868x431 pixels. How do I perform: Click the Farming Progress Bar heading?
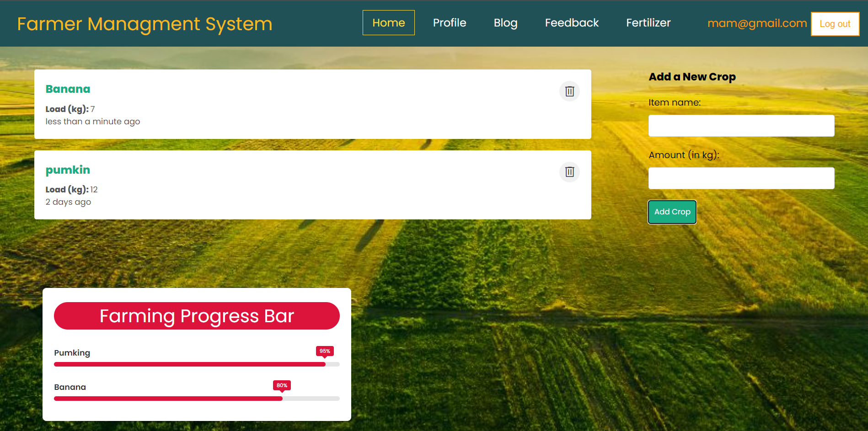click(x=197, y=316)
